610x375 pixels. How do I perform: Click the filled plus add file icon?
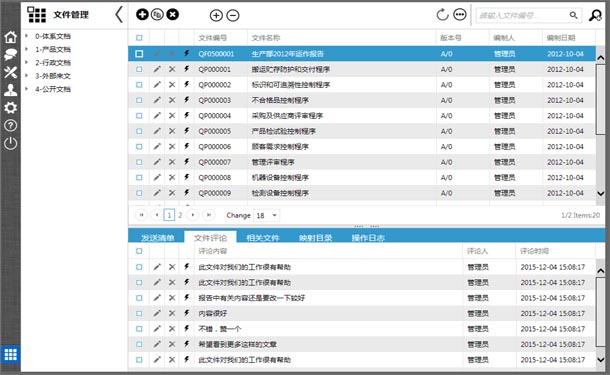click(x=142, y=15)
